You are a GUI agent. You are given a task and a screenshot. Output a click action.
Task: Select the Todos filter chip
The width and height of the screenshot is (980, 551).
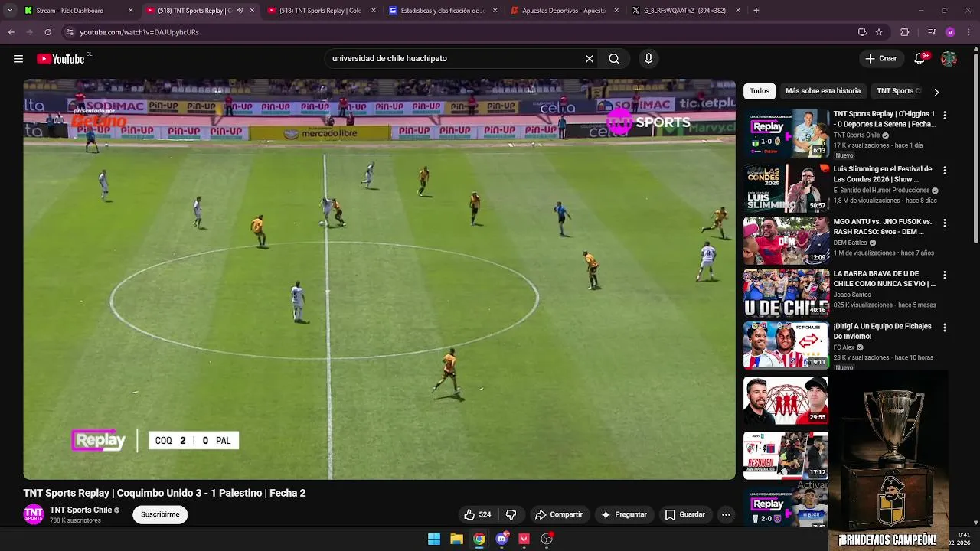759,91
